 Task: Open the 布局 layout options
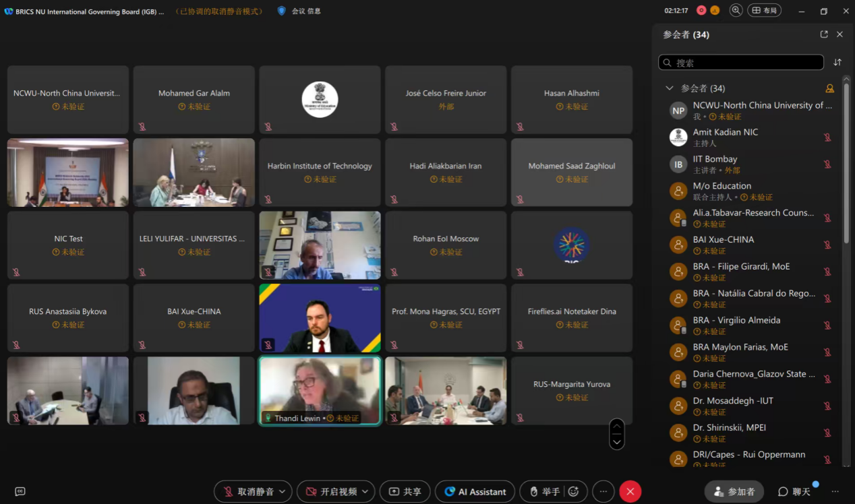(x=764, y=10)
